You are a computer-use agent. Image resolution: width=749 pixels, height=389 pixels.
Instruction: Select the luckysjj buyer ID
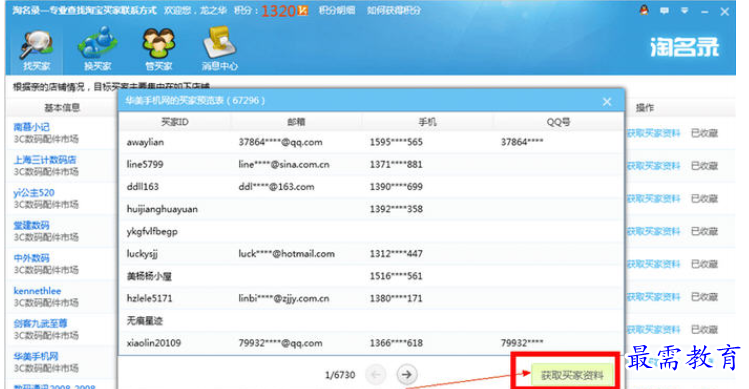[x=142, y=254]
